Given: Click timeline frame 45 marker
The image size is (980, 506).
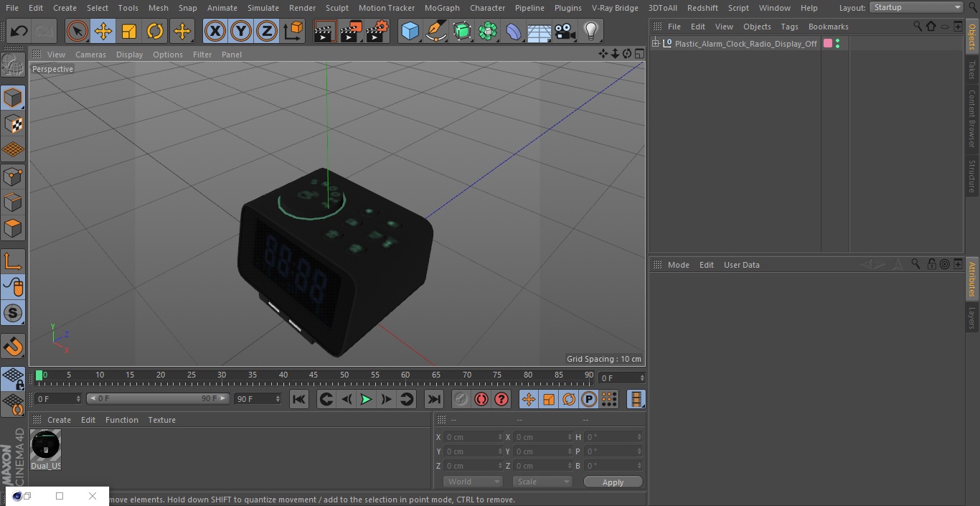Looking at the screenshot, I should click(314, 375).
